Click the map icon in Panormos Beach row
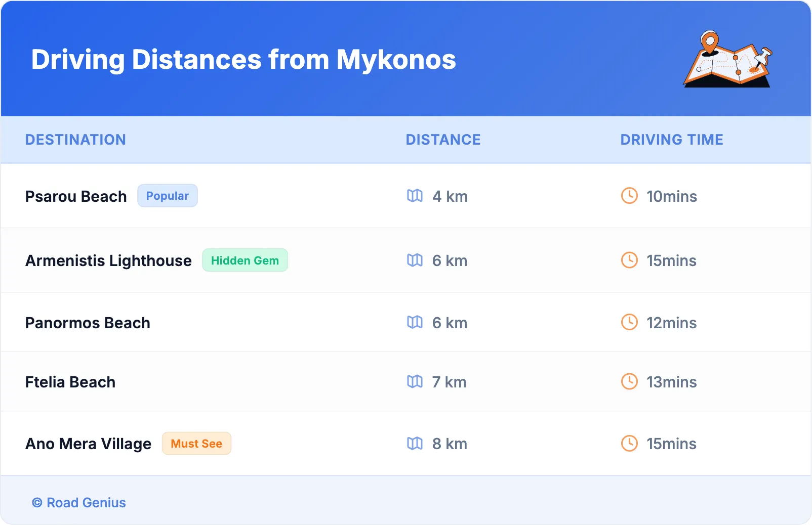Screen dimensions: 812x525 pos(415,322)
